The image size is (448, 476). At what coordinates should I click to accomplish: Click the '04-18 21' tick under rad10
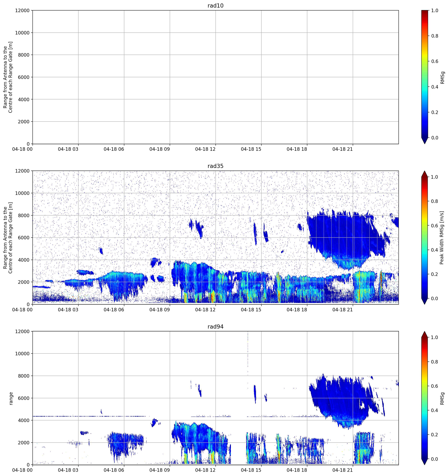[342, 149]
